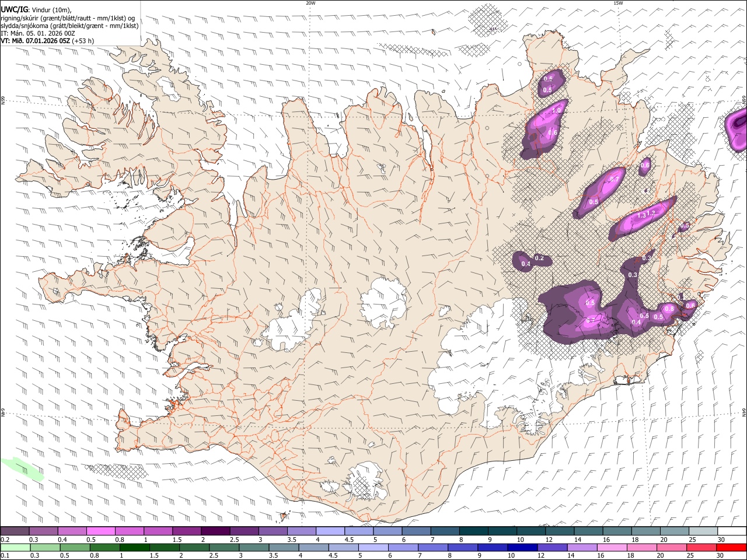Click the '1.3' precipitation value on the map

coord(642,215)
